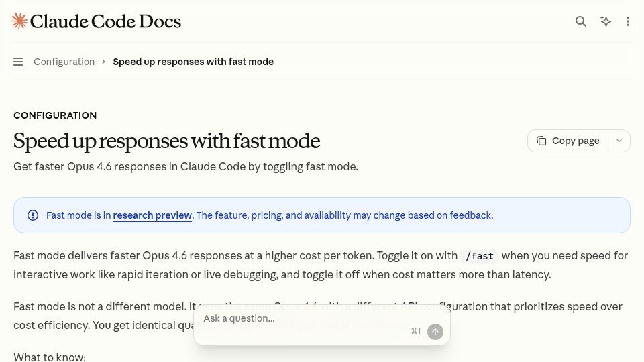Expand the Copy page dropdown chevron
This screenshot has height=362, width=644.
pos(619,141)
